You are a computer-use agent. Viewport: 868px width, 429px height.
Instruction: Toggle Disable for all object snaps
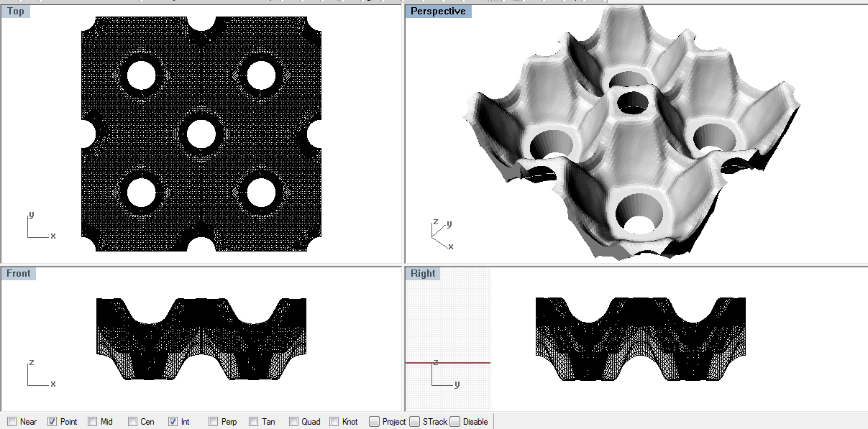click(x=454, y=422)
